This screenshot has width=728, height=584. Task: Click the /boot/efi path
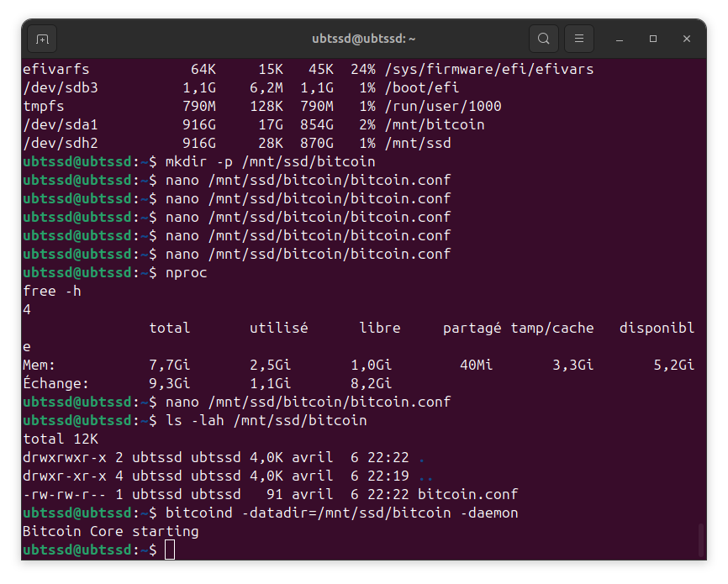pos(421,87)
